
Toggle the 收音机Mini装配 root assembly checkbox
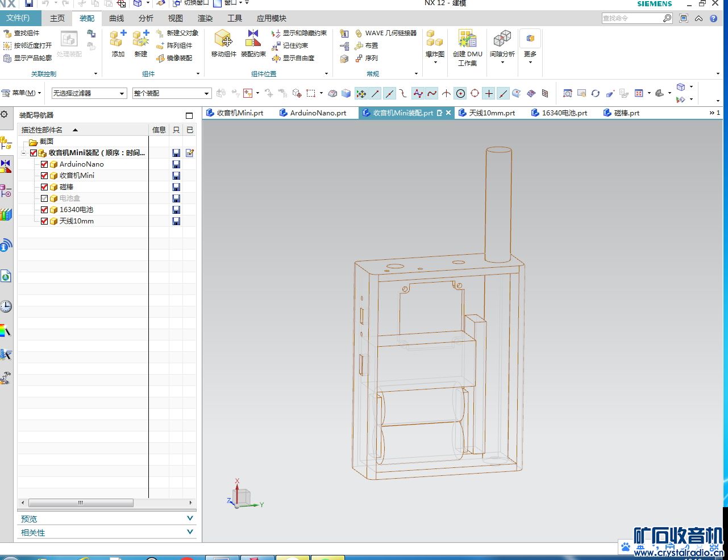(34, 153)
